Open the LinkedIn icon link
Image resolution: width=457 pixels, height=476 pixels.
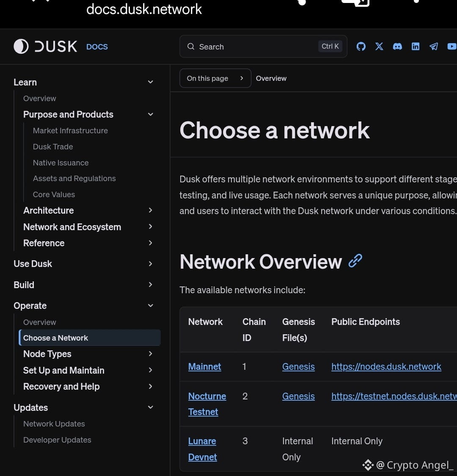(416, 47)
